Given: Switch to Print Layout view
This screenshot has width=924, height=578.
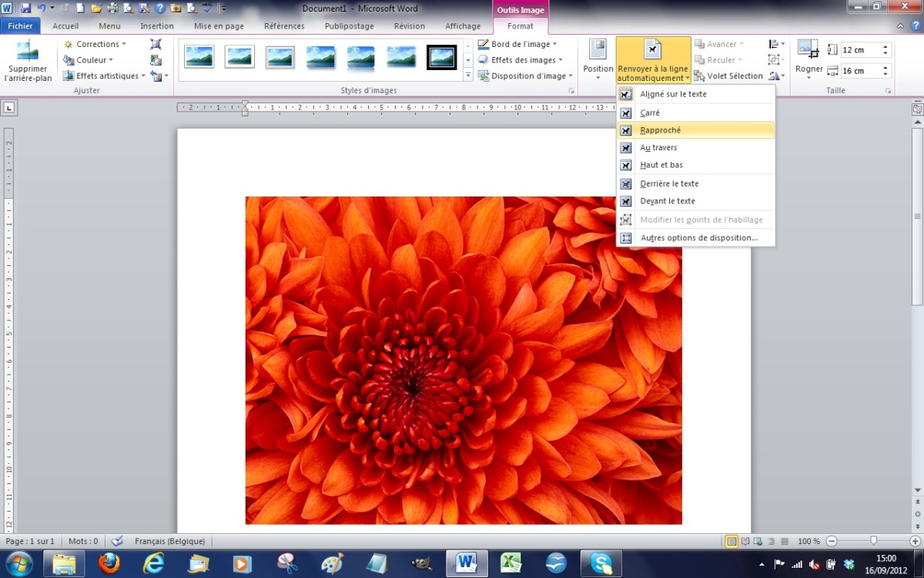Looking at the screenshot, I should (x=732, y=541).
